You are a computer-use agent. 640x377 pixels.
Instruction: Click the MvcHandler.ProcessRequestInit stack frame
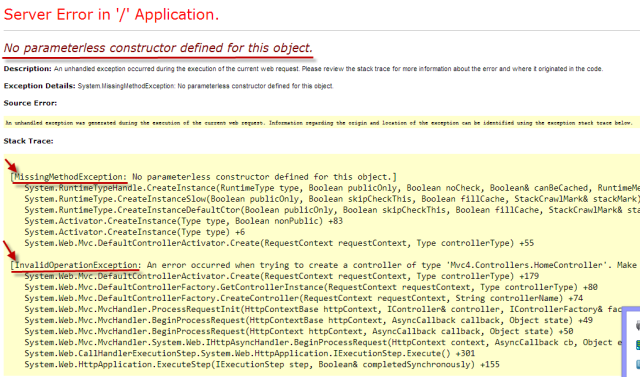click(x=323, y=309)
